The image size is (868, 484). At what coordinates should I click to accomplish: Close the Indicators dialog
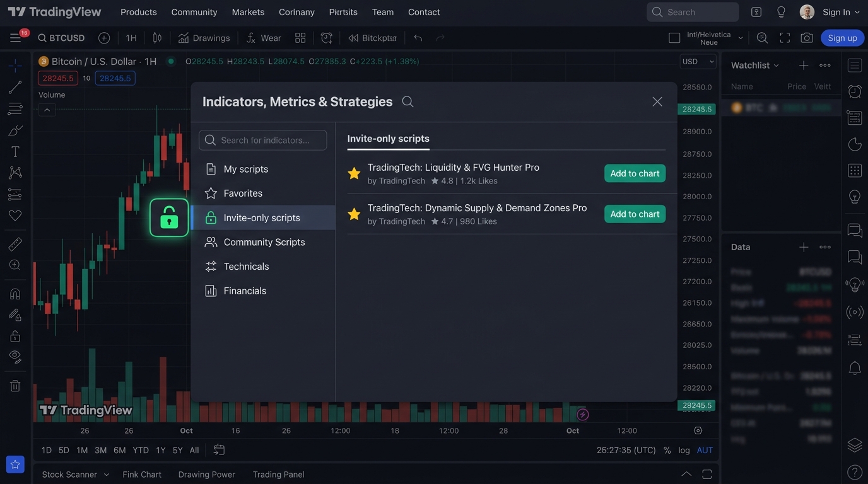pyautogui.click(x=657, y=101)
